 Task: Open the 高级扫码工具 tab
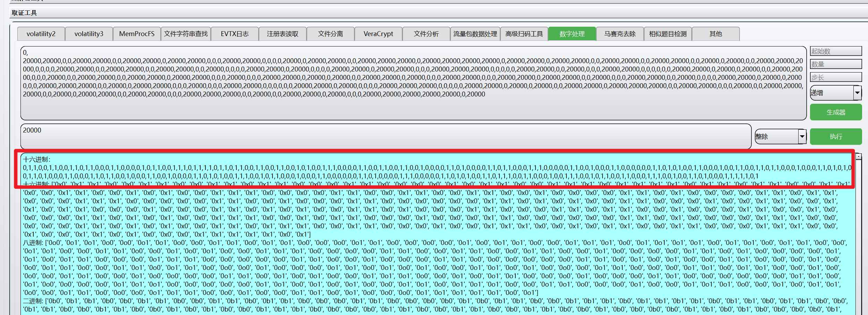click(x=524, y=34)
